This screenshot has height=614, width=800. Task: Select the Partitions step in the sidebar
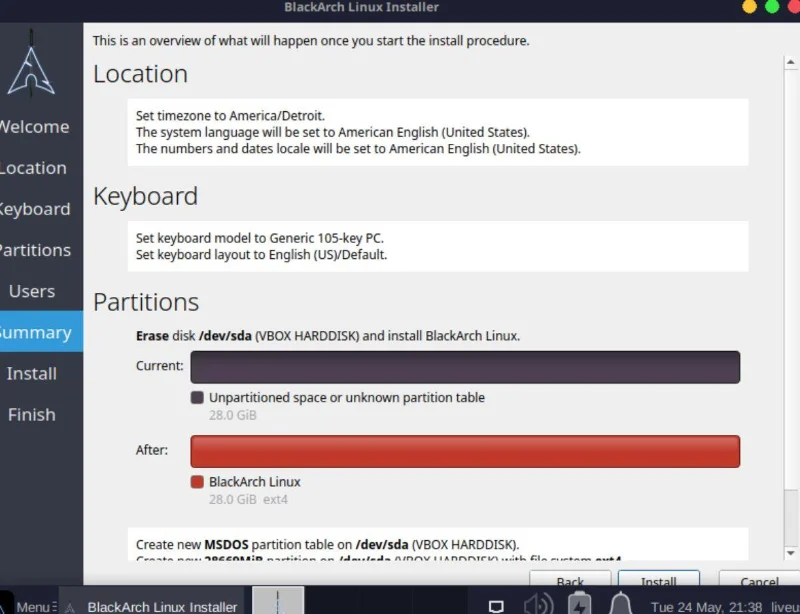[35, 250]
